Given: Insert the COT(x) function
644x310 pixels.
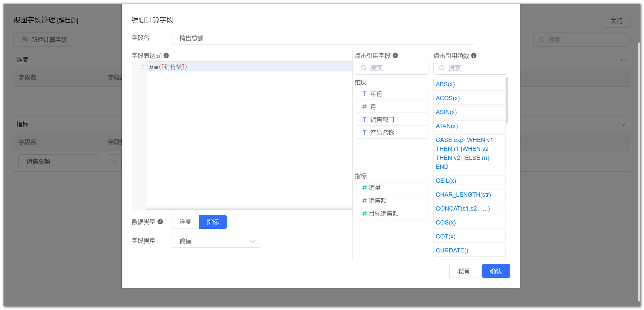Looking at the screenshot, I should [469, 237].
